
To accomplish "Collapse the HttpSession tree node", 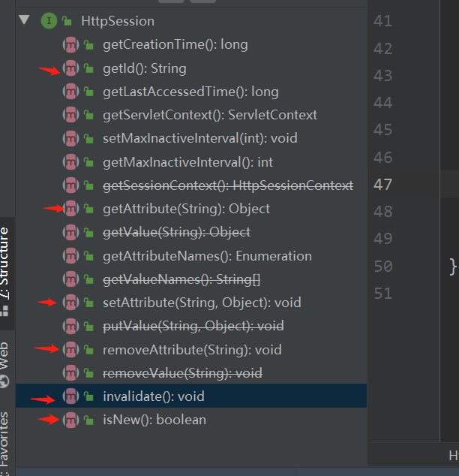I will click(x=24, y=20).
